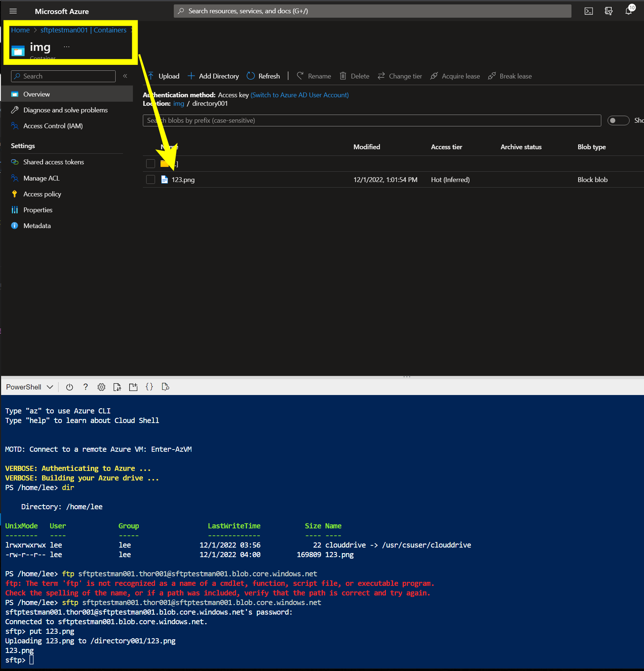The height and width of the screenshot is (671, 644).
Task: Open Cloud Shell help question mark
Action: coord(86,387)
